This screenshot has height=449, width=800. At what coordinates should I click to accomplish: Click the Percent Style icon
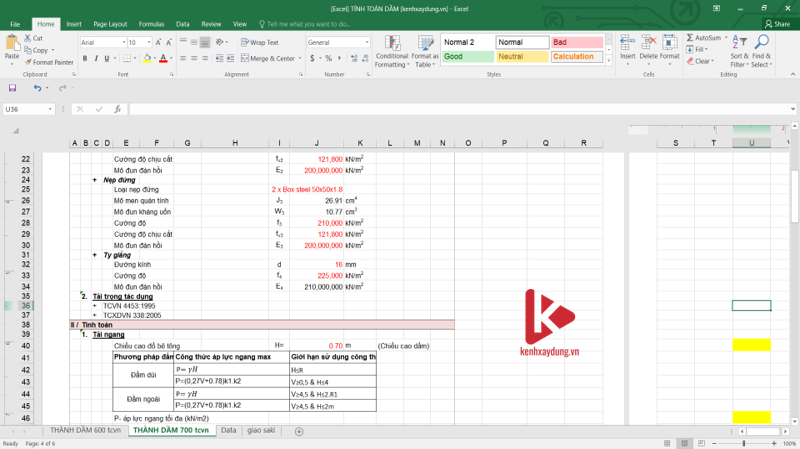327,59
